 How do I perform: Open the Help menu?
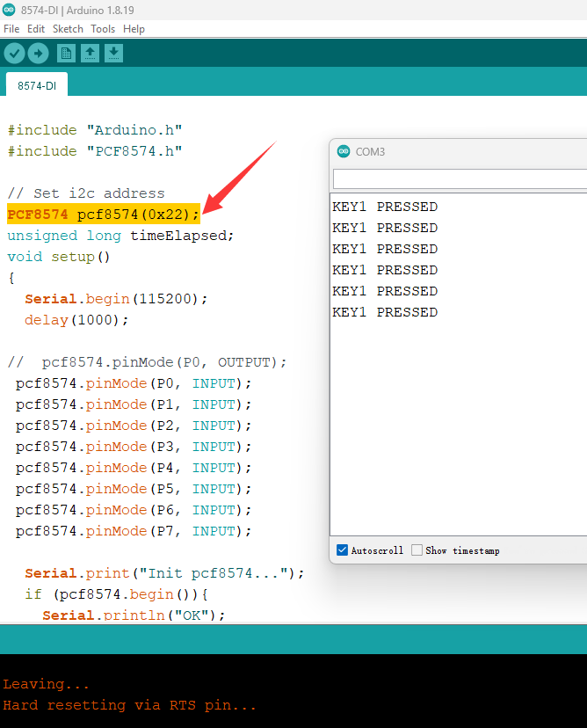point(134,29)
